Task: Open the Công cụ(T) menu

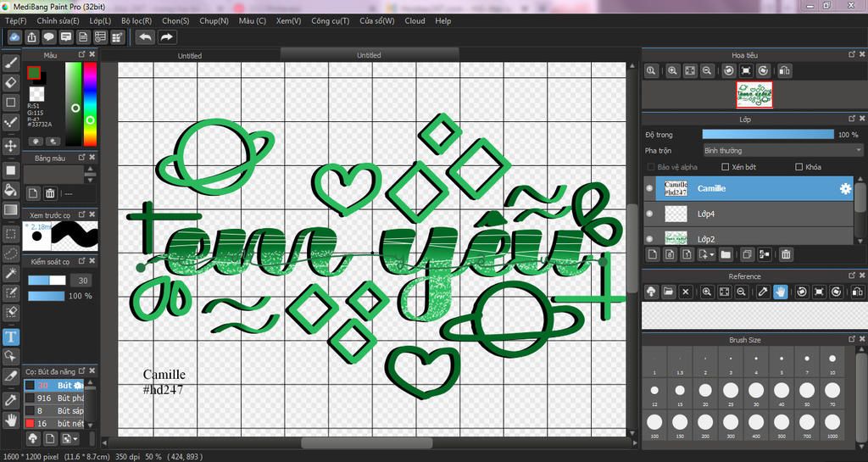Action: point(330,21)
